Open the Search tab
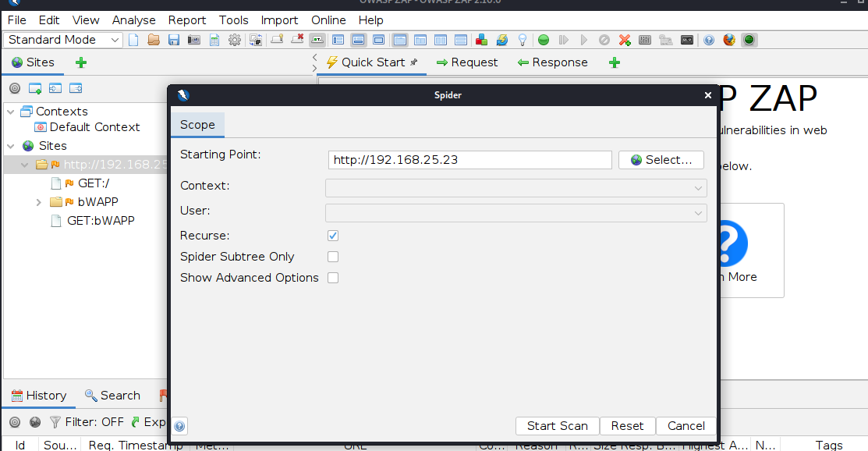 [112, 396]
